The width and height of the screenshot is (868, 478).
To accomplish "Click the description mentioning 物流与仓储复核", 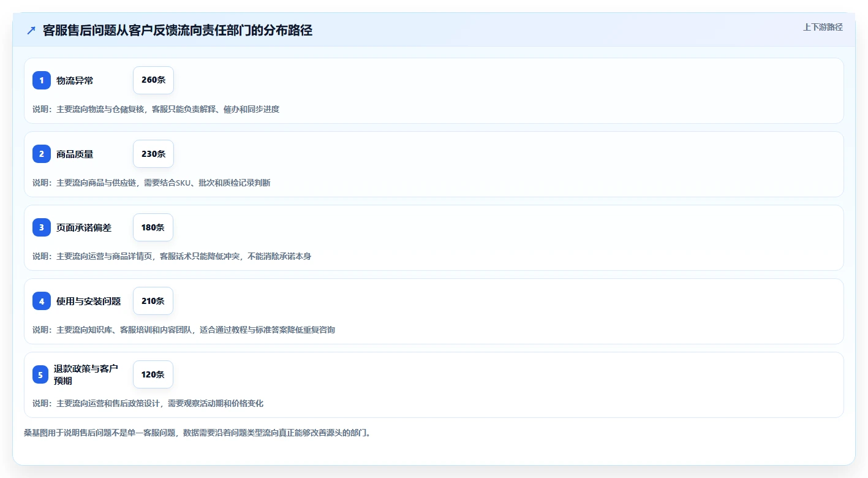I will click(x=156, y=109).
